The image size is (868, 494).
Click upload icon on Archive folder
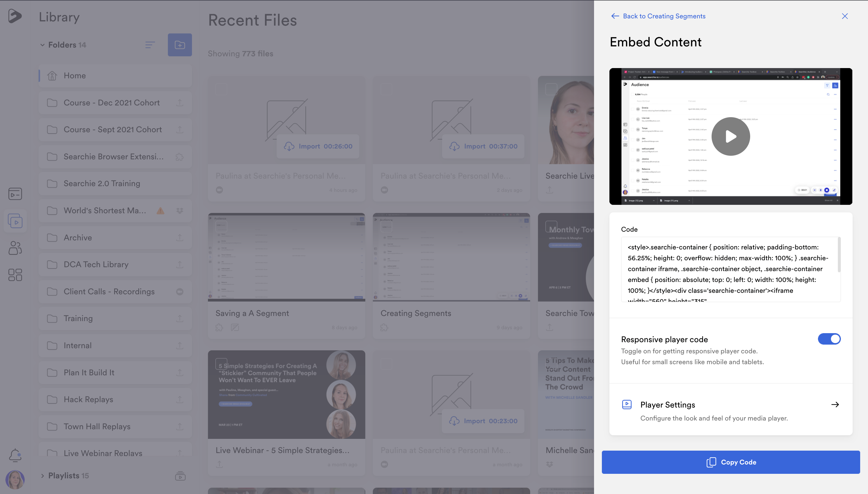180,237
